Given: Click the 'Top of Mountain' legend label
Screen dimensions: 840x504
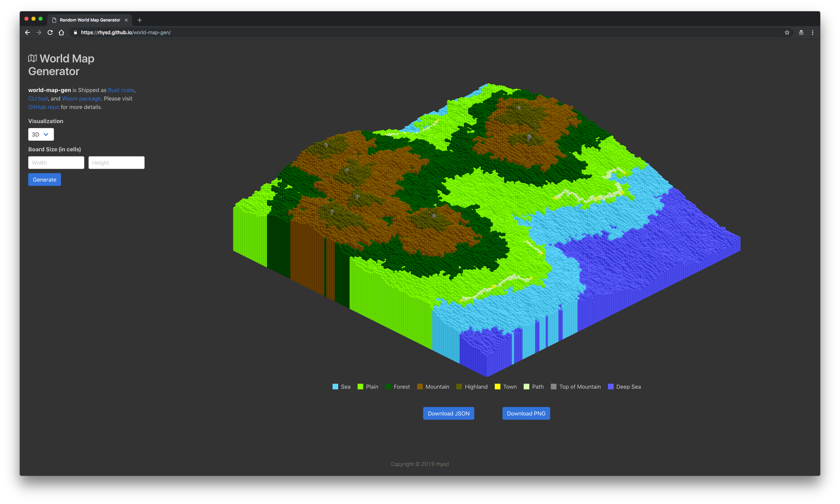Looking at the screenshot, I should pos(580,387).
